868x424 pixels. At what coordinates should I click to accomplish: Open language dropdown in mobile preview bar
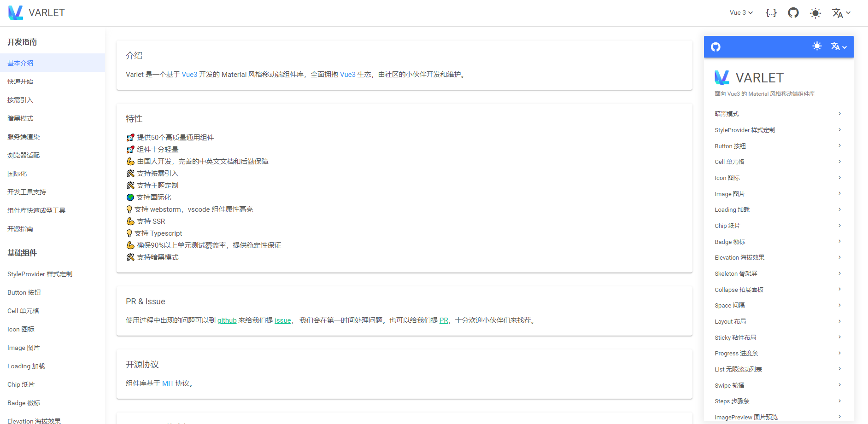[x=839, y=46]
